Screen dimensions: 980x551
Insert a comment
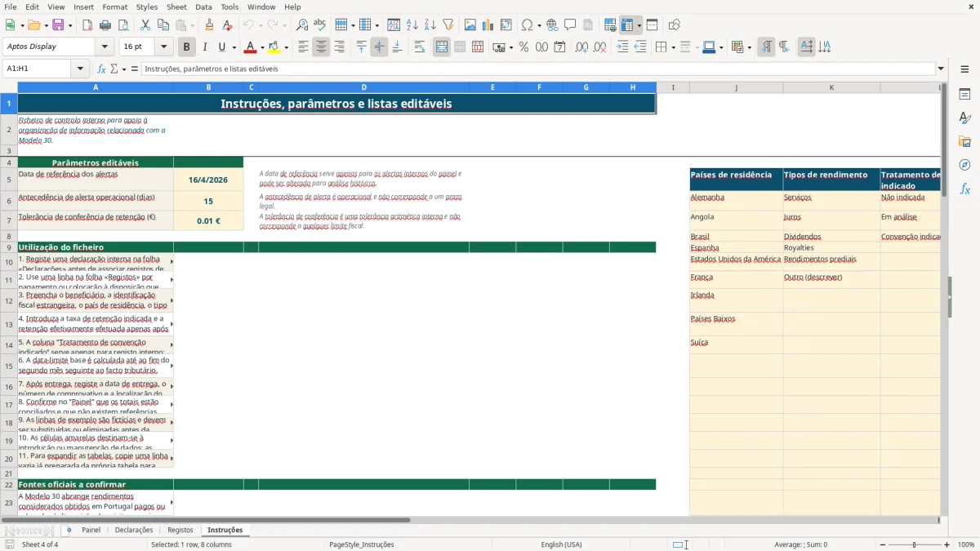point(570,25)
